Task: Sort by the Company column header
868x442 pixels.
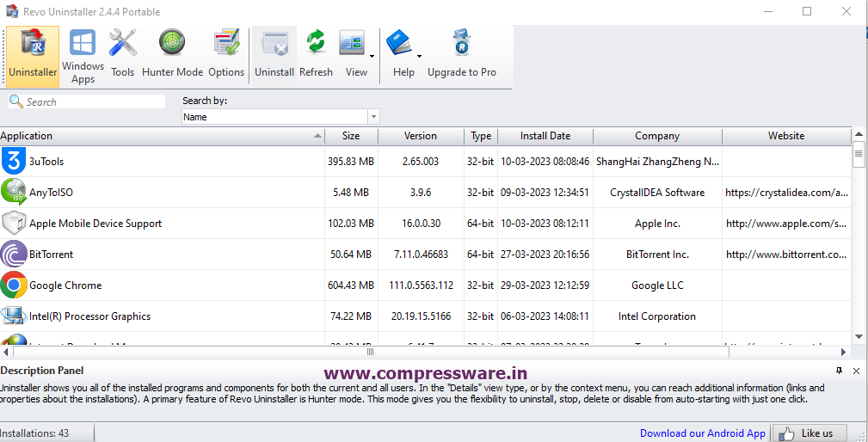Action: [x=657, y=136]
